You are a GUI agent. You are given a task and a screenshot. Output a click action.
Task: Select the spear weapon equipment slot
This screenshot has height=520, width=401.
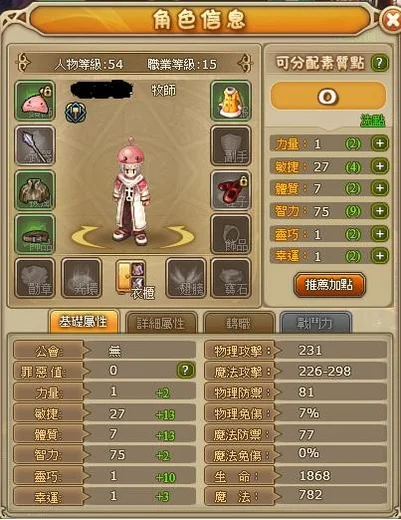point(35,146)
